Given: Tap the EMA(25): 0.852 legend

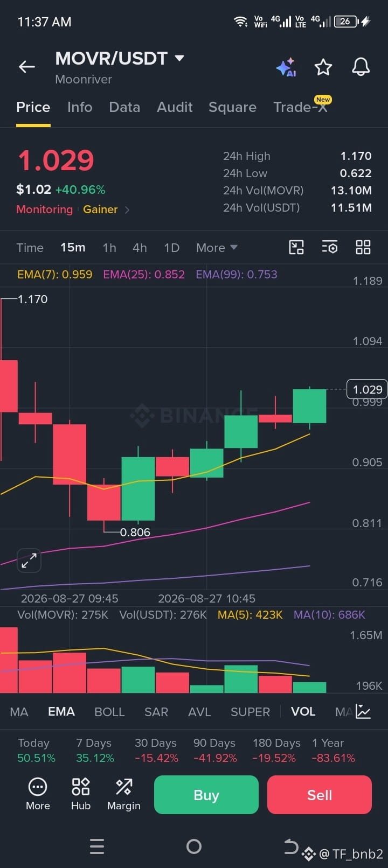Looking at the screenshot, I should point(144,275).
